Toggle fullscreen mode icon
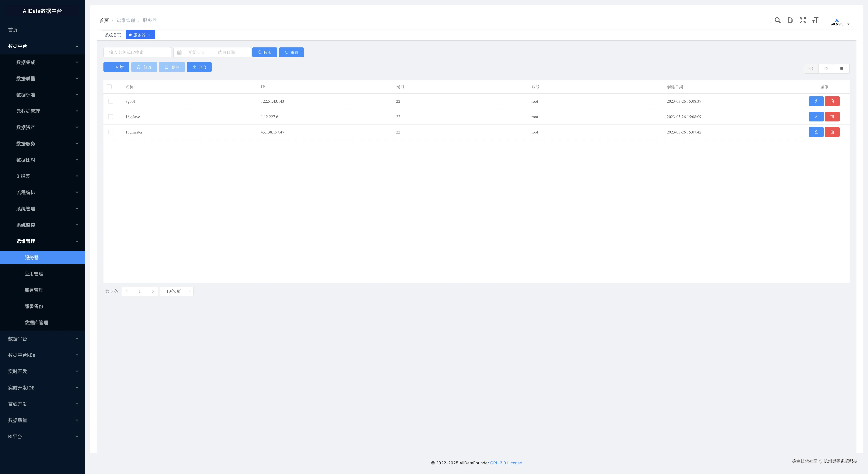This screenshot has height=474, width=868. click(x=803, y=20)
